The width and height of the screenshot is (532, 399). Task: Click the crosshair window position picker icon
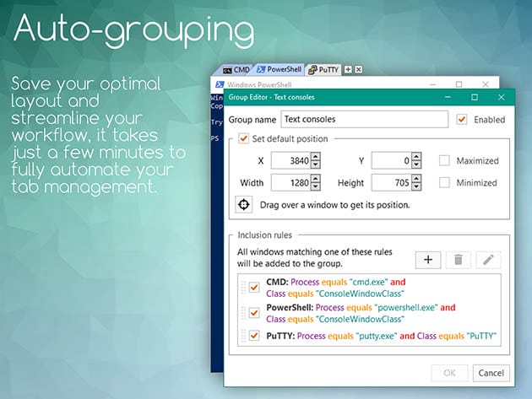(244, 204)
